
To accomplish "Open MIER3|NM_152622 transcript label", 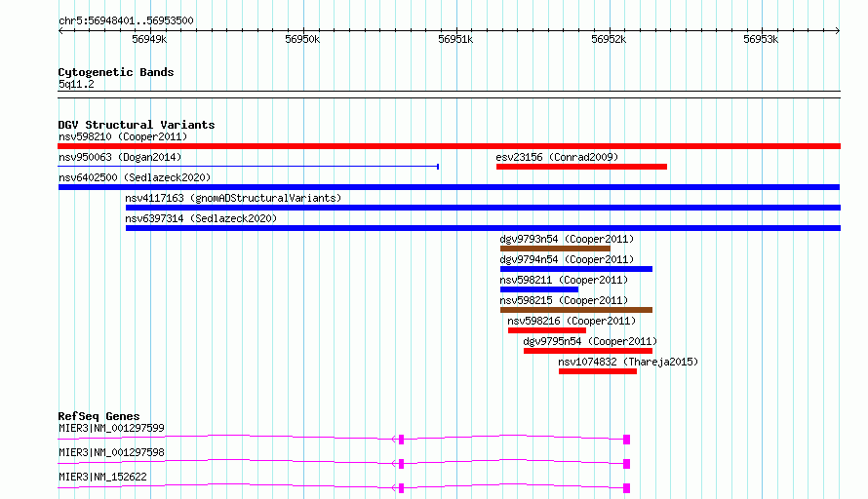I will click(102, 477).
